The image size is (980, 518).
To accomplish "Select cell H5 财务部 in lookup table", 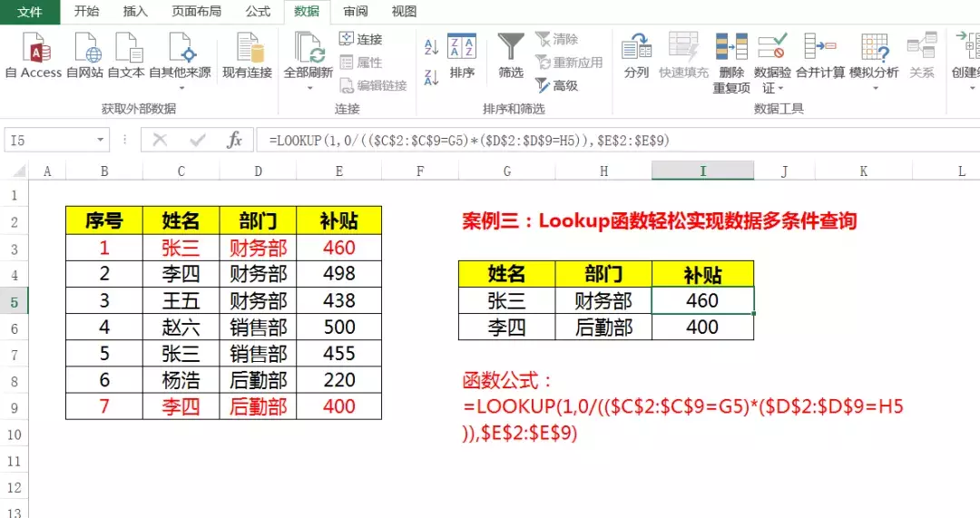I will (x=603, y=300).
